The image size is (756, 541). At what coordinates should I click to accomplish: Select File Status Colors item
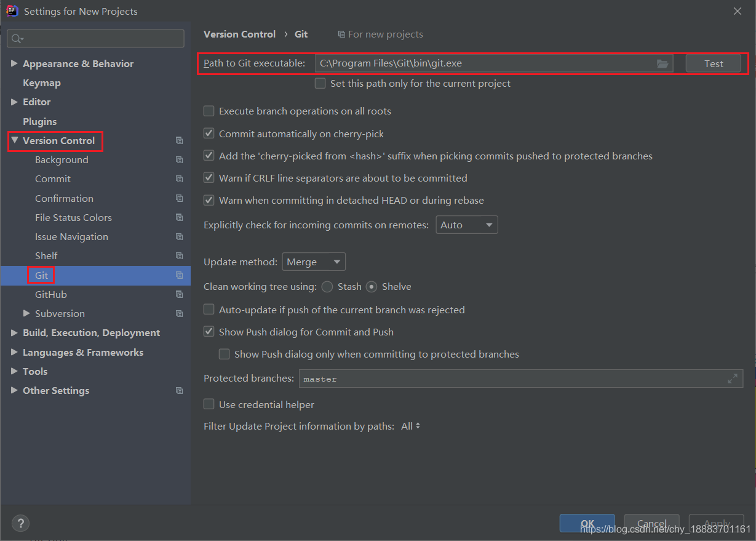coord(73,217)
